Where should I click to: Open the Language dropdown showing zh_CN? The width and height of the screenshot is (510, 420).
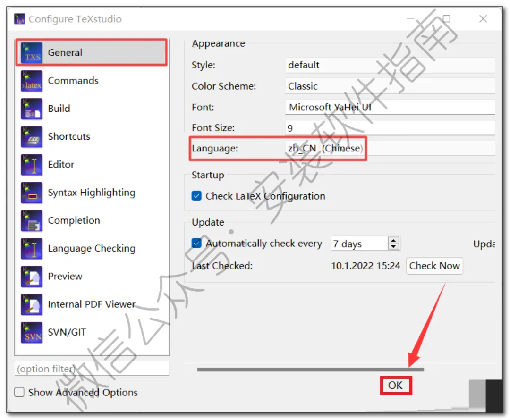click(390, 148)
